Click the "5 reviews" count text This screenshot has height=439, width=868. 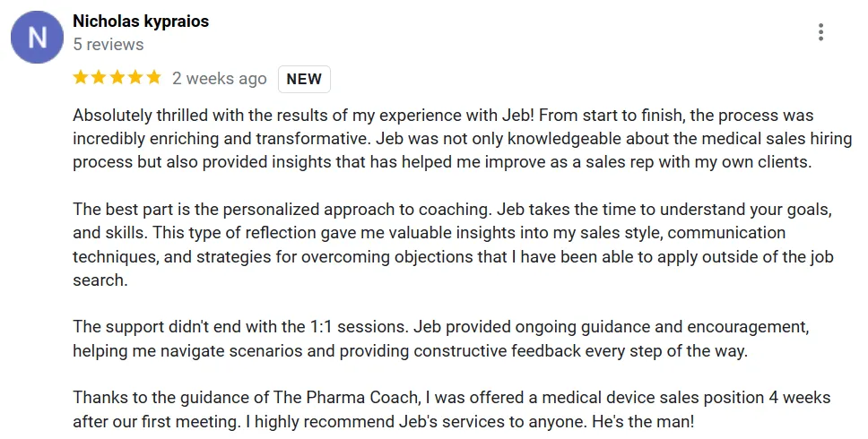(108, 44)
